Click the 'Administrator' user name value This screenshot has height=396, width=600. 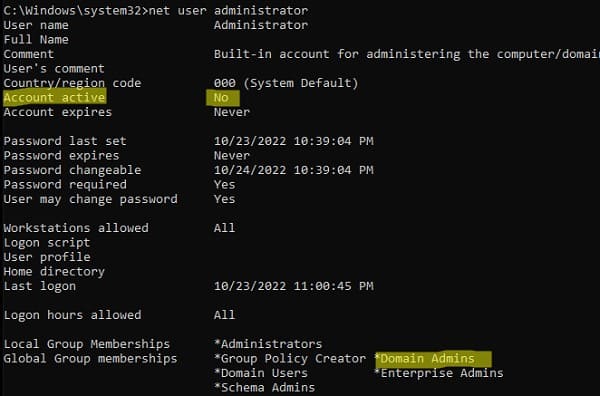pyautogui.click(x=261, y=25)
